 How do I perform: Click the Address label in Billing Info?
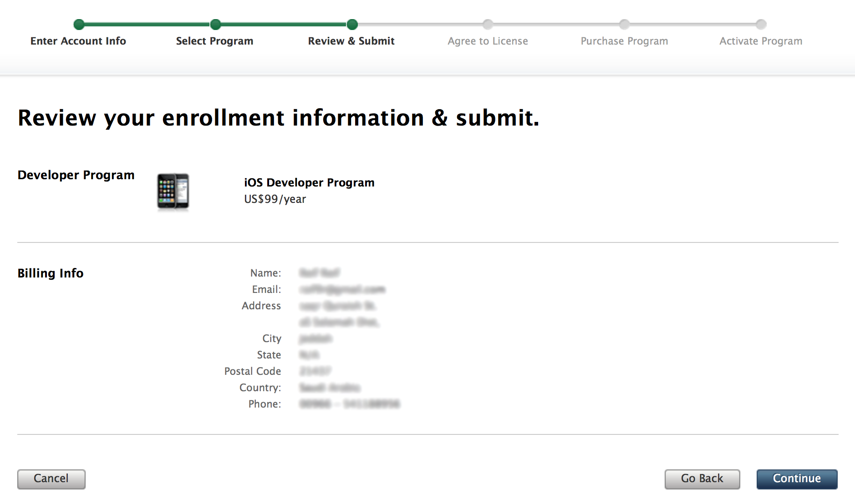pyautogui.click(x=261, y=306)
